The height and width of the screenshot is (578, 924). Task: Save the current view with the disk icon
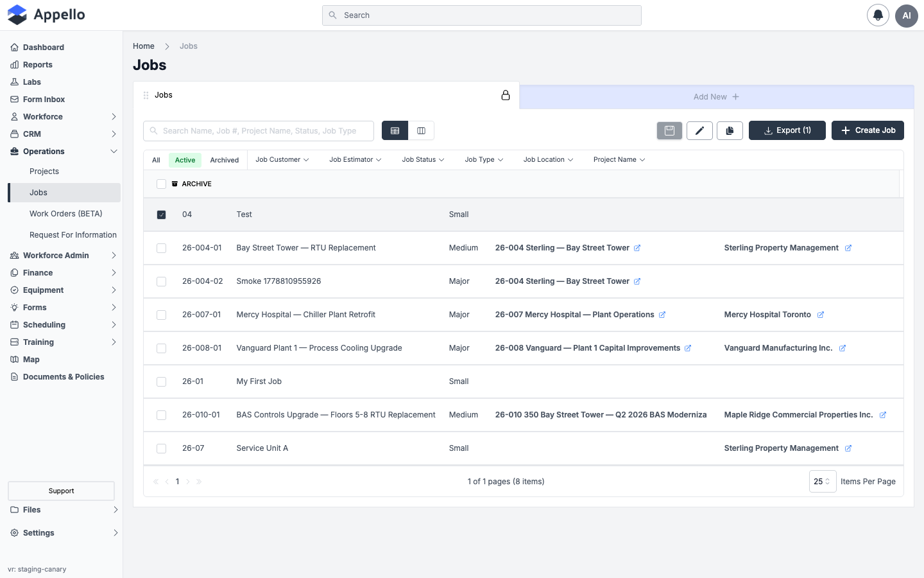point(669,130)
